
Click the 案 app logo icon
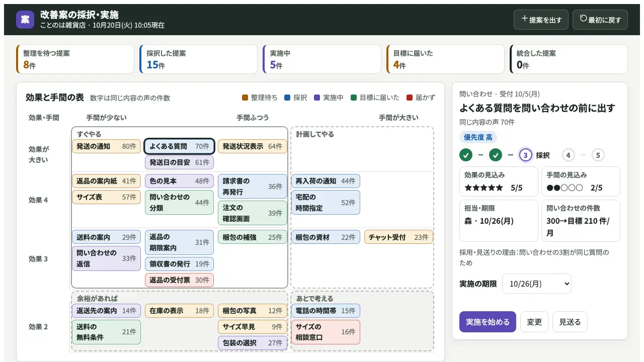[25, 20]
